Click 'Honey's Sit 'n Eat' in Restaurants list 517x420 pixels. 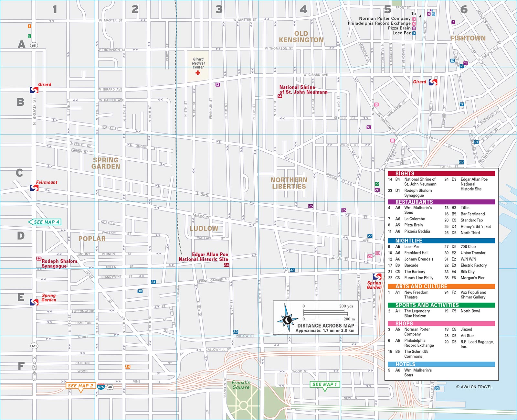tap(476, 226)
